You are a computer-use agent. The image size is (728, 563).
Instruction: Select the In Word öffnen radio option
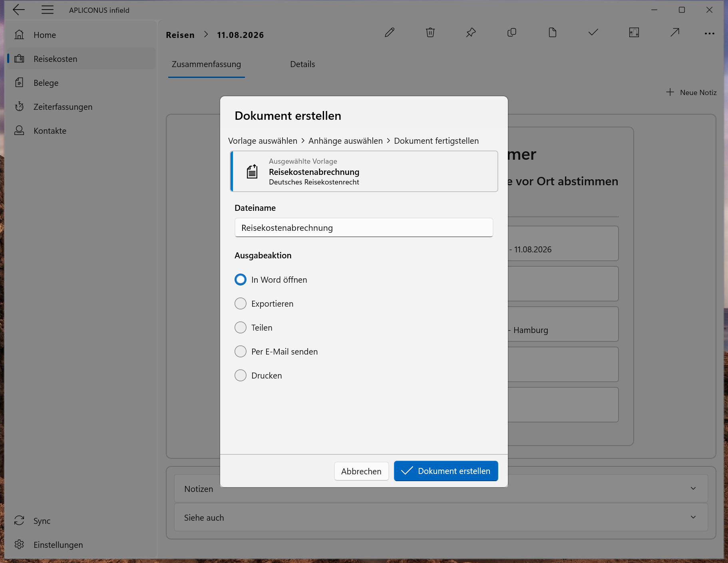241,280
